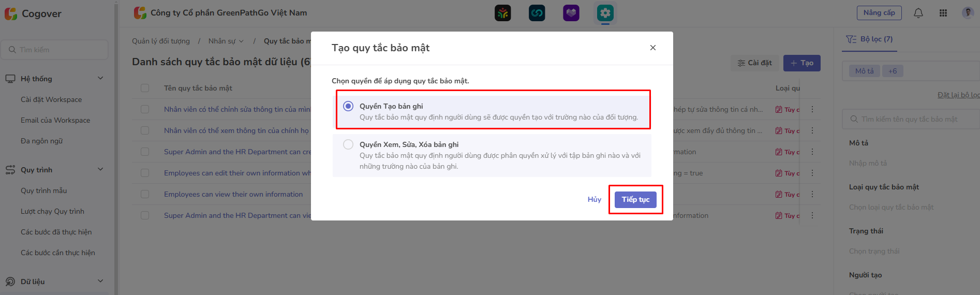Screen dimensions: 980x295
Task: Open Các bước cần thực hiện item
Action: click(x=58, y=253)
